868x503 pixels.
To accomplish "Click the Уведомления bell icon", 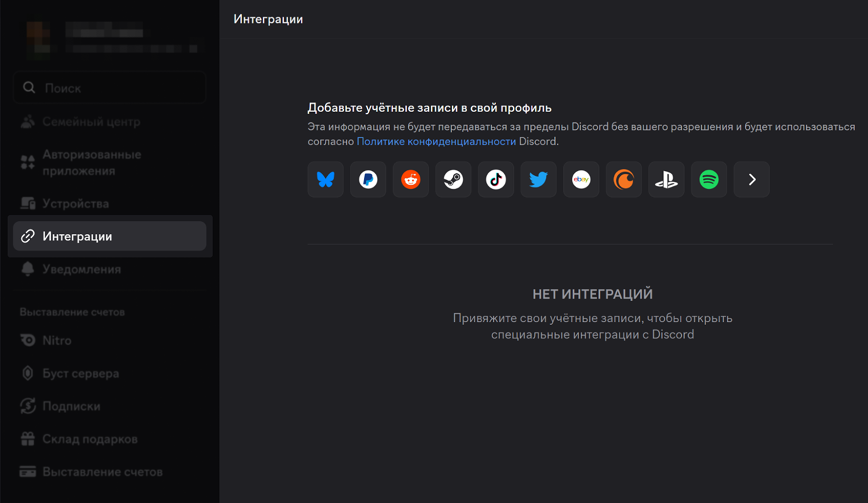I will (27, 269).
